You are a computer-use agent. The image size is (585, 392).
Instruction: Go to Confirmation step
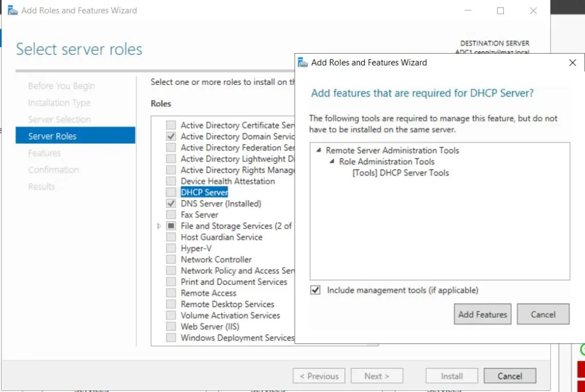(x=53, y=170)
